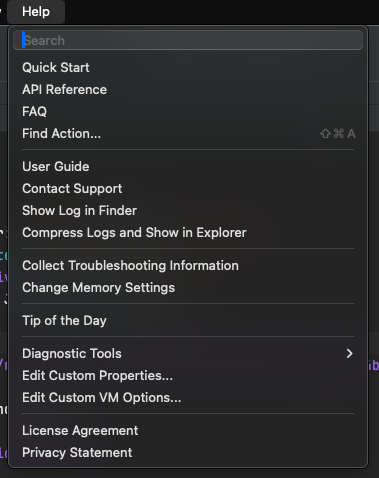Expand the Diagnostic Tools submenu
The height and width of the screenshot is (478, 379).
tap(188, 354)
